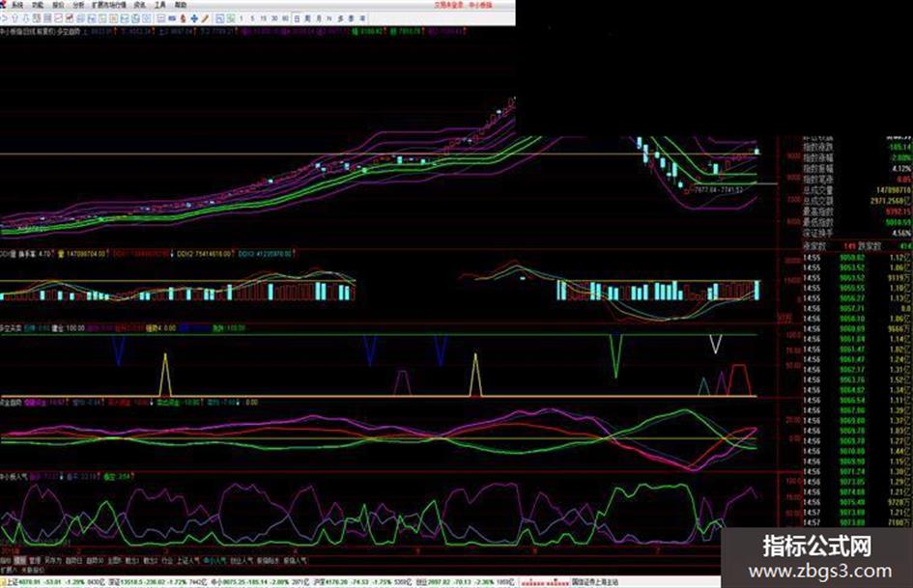The height and width of the screenshot is (588, 913).
Task: Select the 月 monthly period button
Action: tap(319, 18)
